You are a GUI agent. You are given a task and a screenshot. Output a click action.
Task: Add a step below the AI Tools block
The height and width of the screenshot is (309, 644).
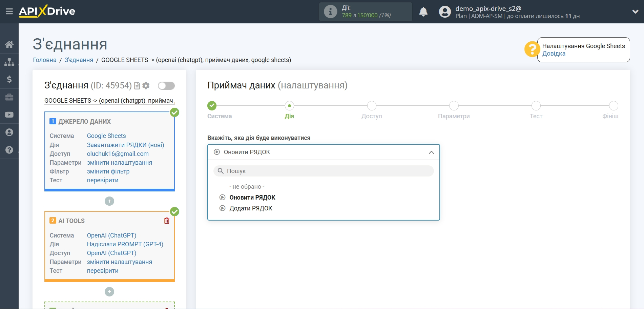click(109, 292)
